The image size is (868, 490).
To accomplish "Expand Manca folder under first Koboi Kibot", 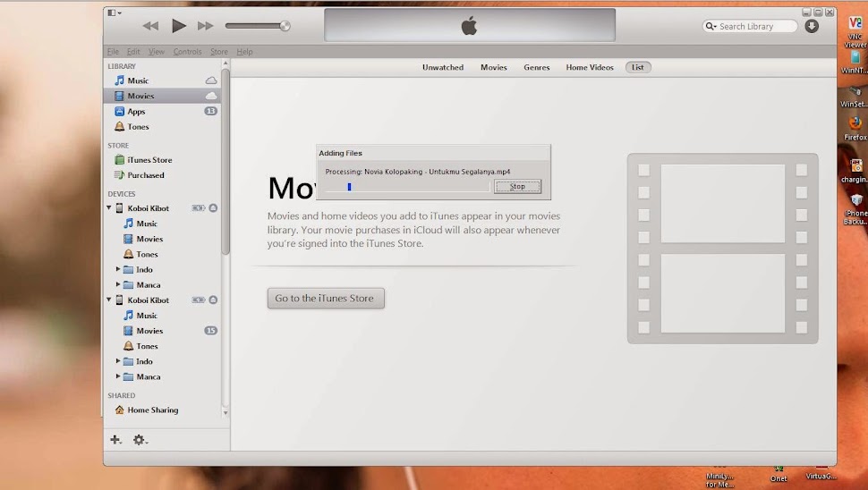I will coord(118,285).
